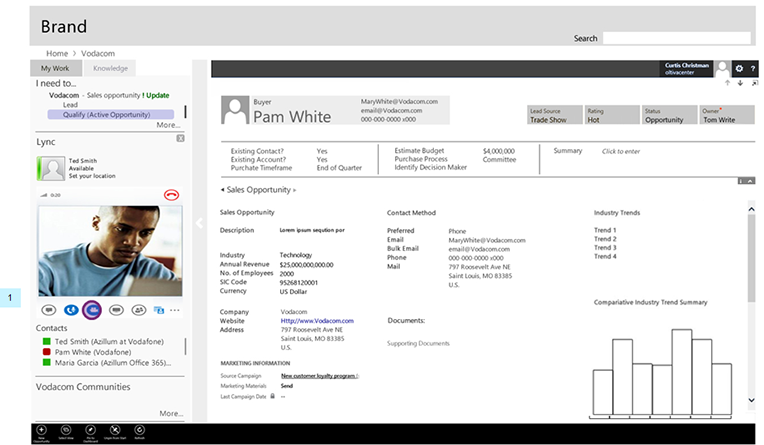Expand More under Vodacom Communities
Viewport: 764px width, 445px height.
click(x=170, y=412)
